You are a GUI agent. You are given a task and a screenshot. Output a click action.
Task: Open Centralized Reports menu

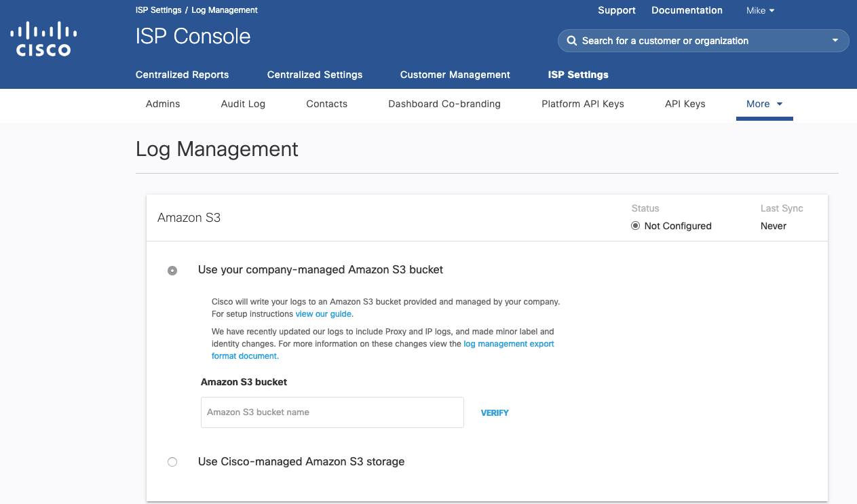tap(182, 75)
